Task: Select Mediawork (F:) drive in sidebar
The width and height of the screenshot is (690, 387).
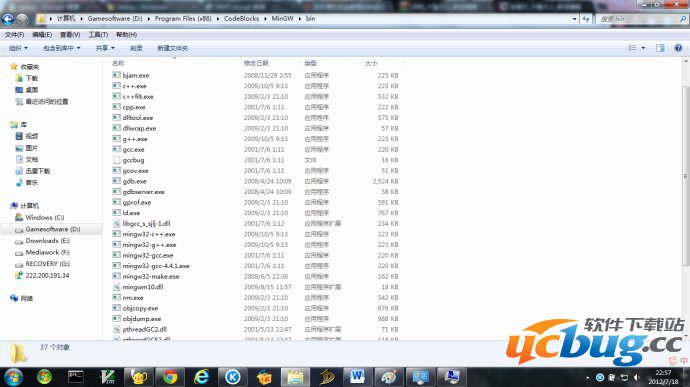Action: click(x=48, y=252)
